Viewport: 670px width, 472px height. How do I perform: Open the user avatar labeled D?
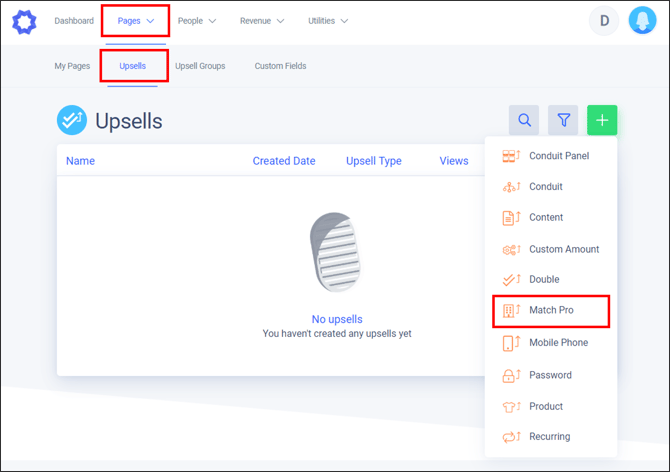point(604,21)
